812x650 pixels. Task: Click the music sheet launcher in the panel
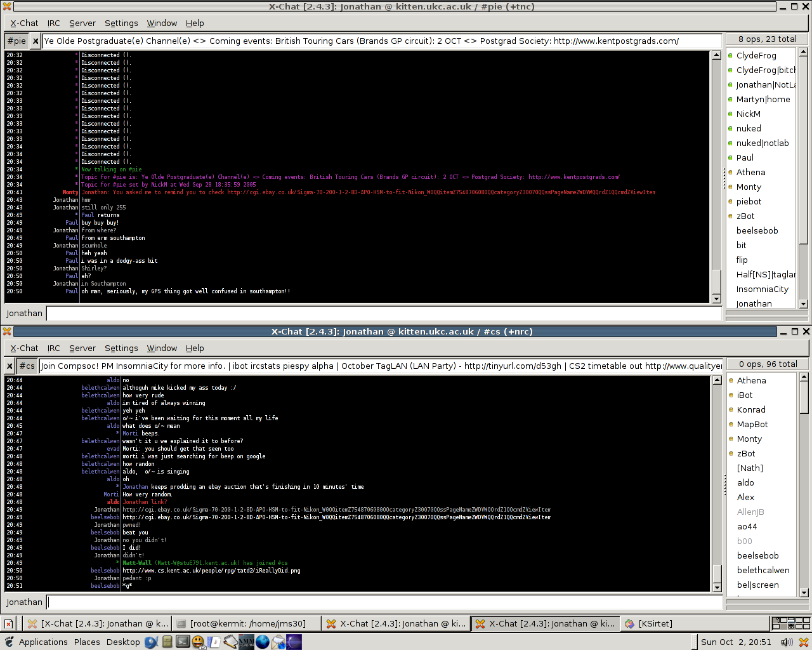[214, 642]
